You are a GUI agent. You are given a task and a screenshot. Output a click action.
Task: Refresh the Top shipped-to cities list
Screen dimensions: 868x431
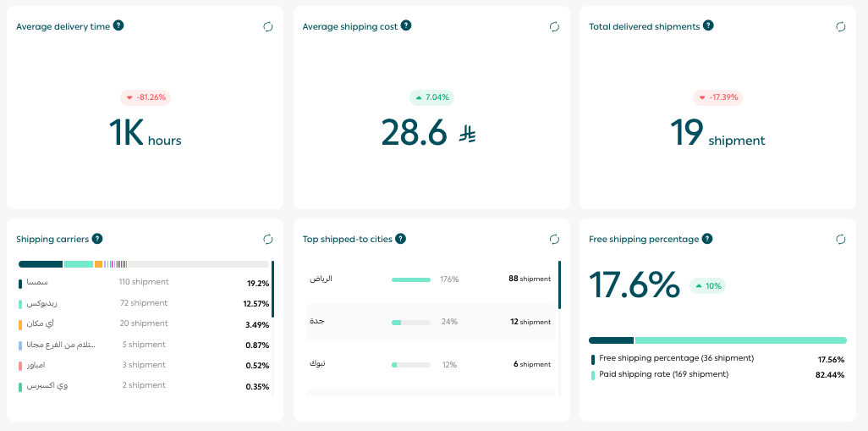pyautogui.click(x=554, y=240)
